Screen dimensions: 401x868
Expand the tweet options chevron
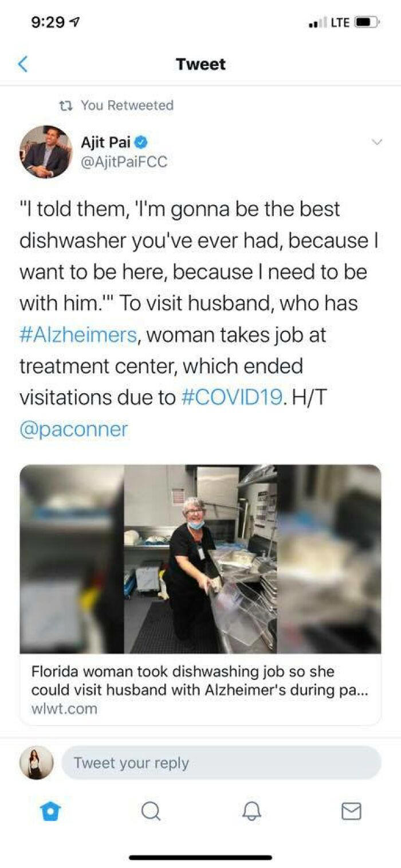pyautogui.click(x=376, y=142)
